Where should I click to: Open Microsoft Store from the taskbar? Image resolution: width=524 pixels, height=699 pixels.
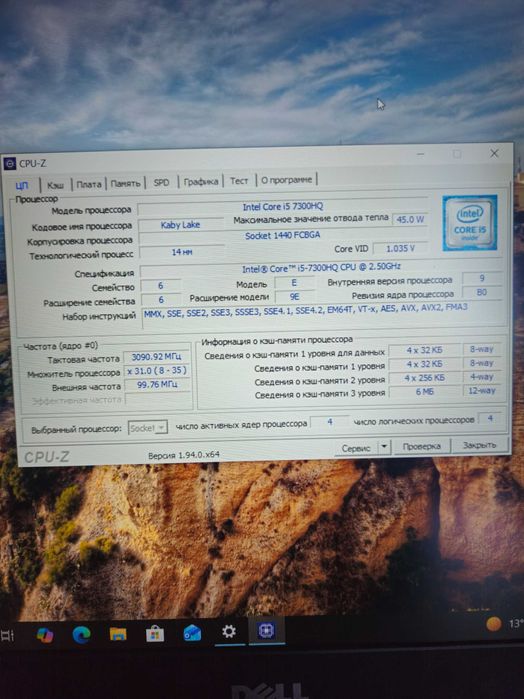click(x=155, y=633)
